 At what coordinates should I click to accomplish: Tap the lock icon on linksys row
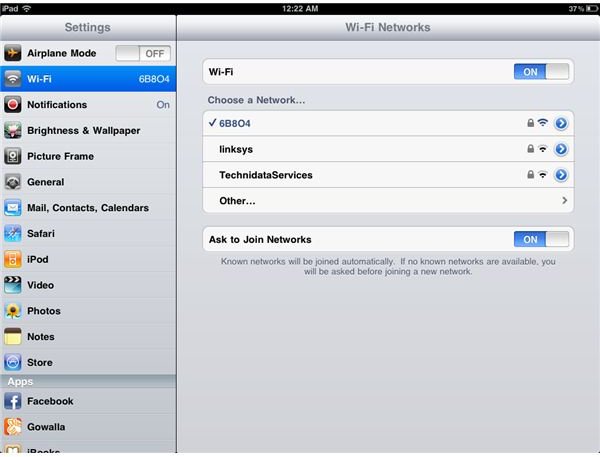click(530, 149)
